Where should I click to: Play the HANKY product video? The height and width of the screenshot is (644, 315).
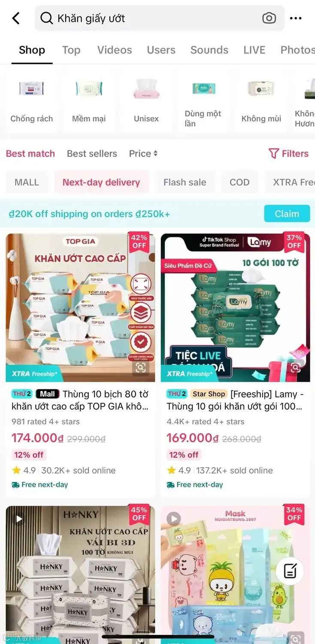point(18,519)
